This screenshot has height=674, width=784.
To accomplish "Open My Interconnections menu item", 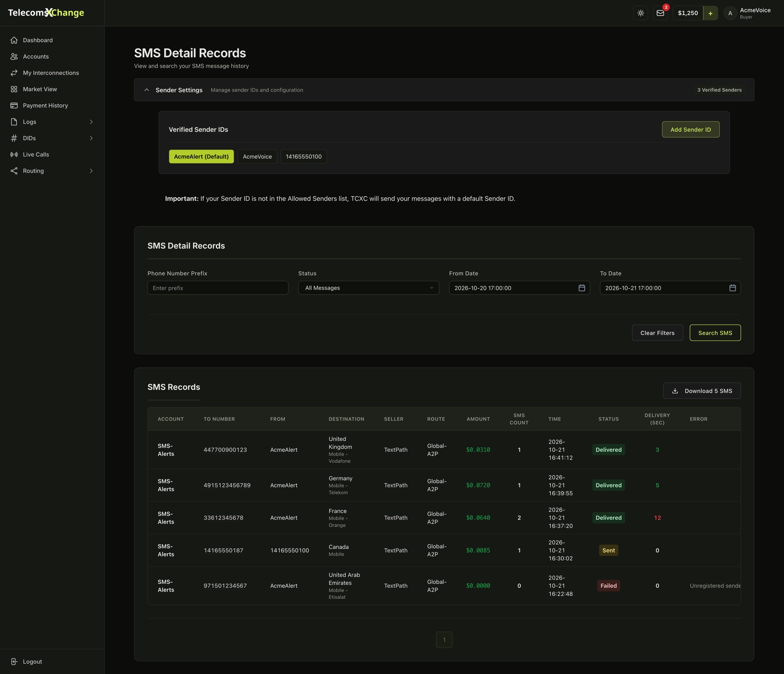I will (52, 73).
